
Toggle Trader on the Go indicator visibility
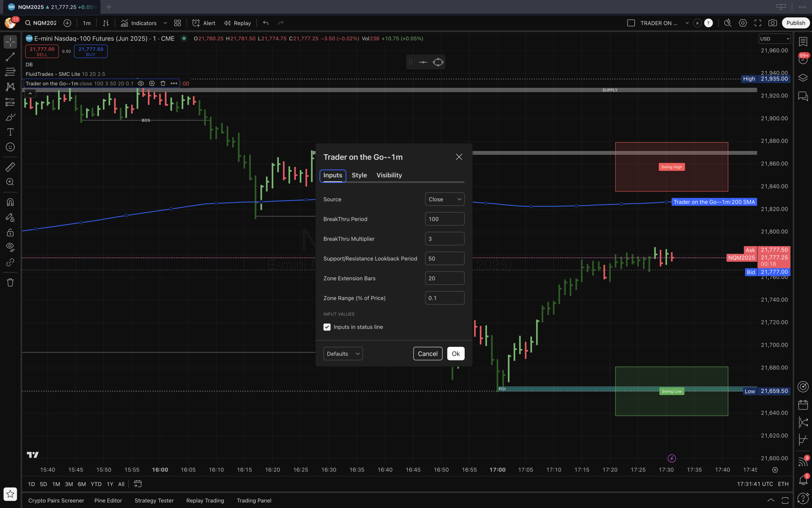coord(141,83)
